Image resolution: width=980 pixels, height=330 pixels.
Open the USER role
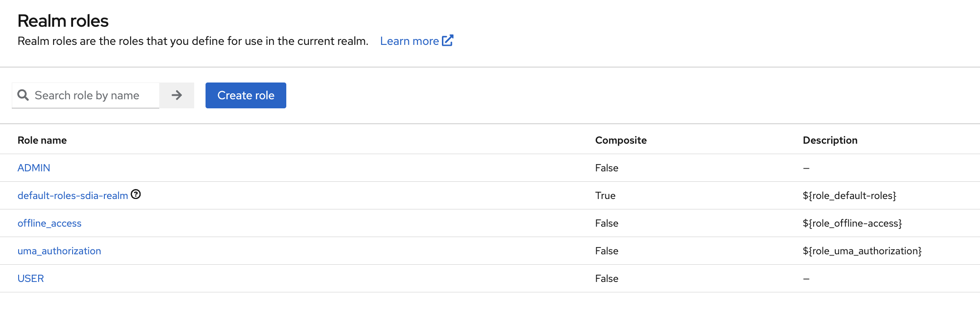point(30,278)
